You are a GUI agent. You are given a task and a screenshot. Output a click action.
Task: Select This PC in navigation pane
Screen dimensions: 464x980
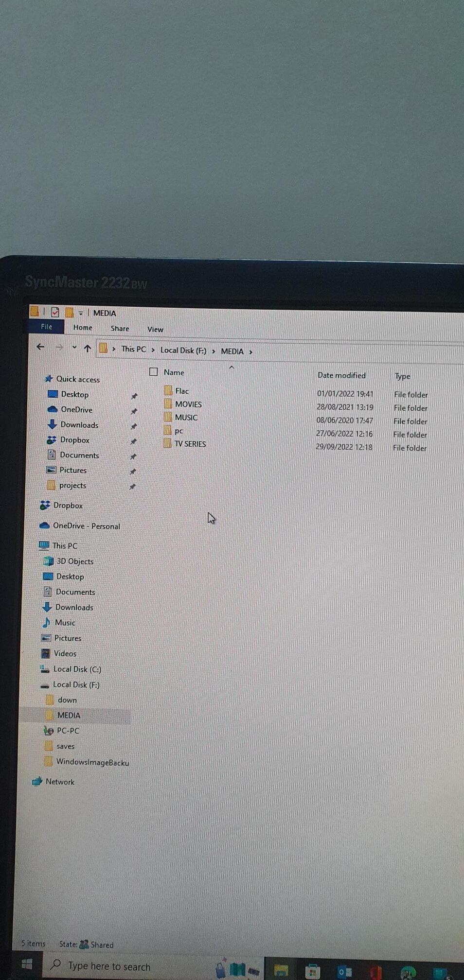65,546
